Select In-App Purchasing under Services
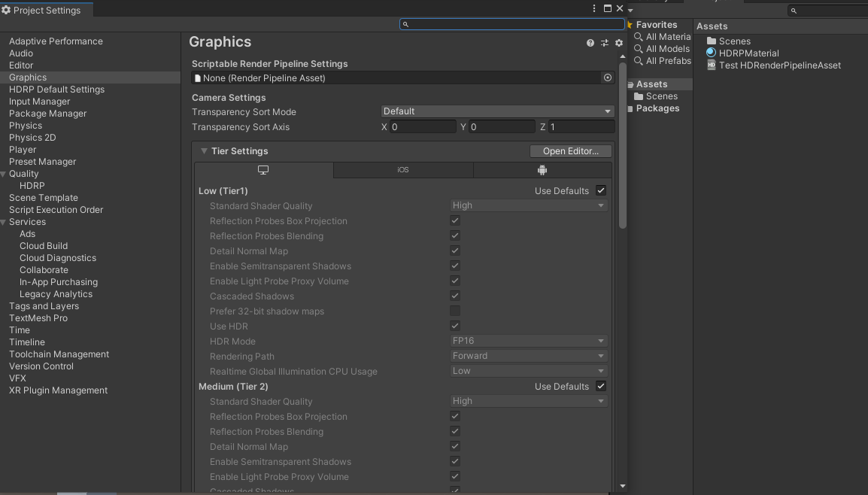This screenshot has width=868, height=495. [58, 282]
